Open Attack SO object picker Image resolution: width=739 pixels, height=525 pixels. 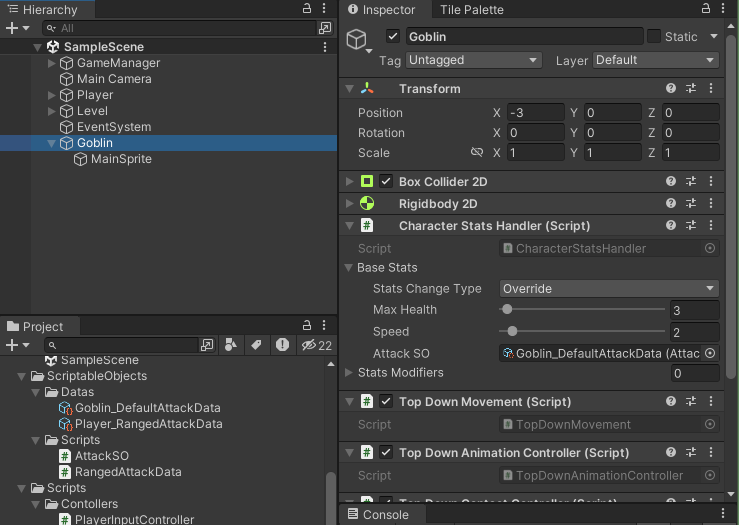[710, 353]
